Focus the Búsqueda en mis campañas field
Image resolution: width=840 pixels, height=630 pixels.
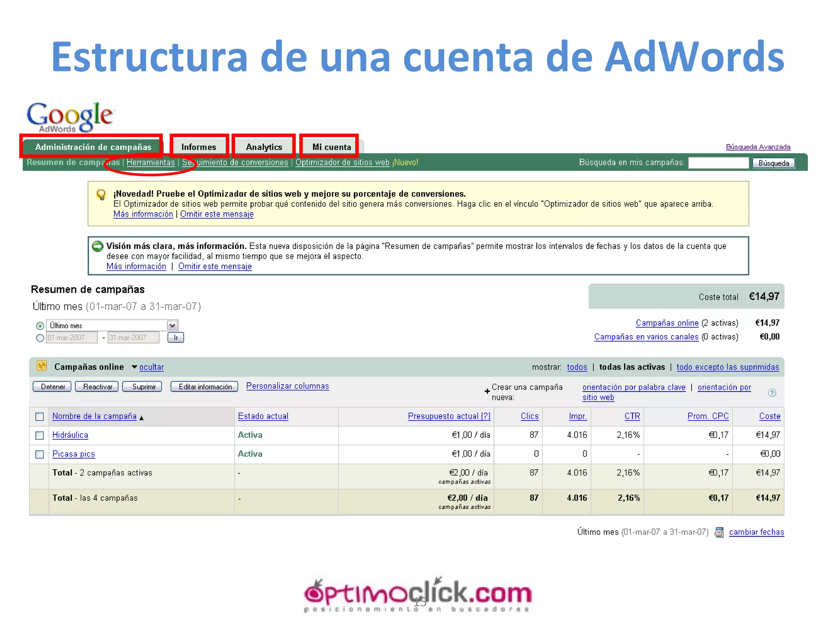point(718,163)
